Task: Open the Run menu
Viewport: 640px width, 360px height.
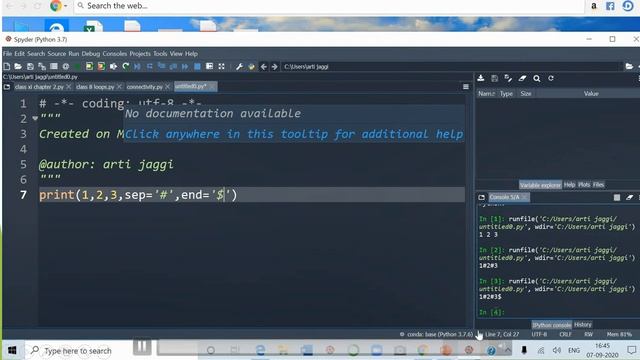Action: (x=73, y=53)
